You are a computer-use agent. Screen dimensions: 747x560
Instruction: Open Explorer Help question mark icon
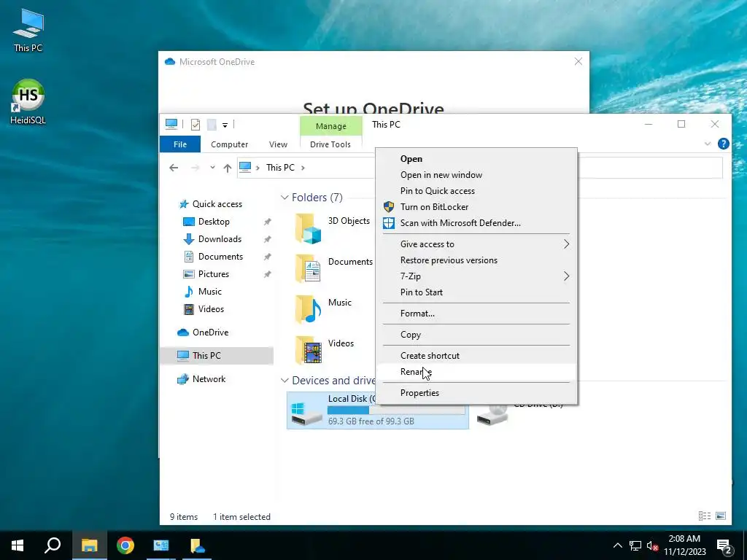coord(723,144)
